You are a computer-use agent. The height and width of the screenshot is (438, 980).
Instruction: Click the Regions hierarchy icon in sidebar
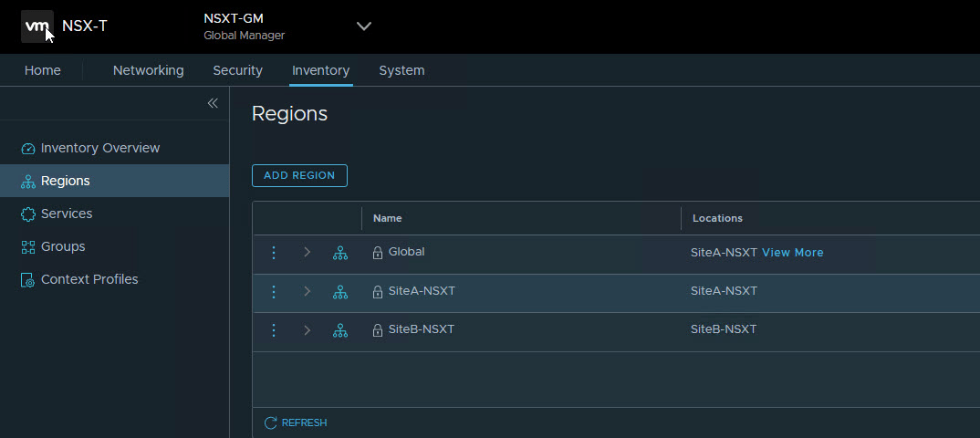pos(28,182)
